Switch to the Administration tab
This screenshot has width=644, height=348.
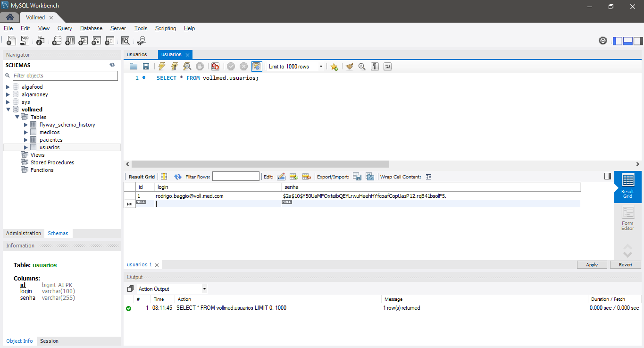point(24,233)
